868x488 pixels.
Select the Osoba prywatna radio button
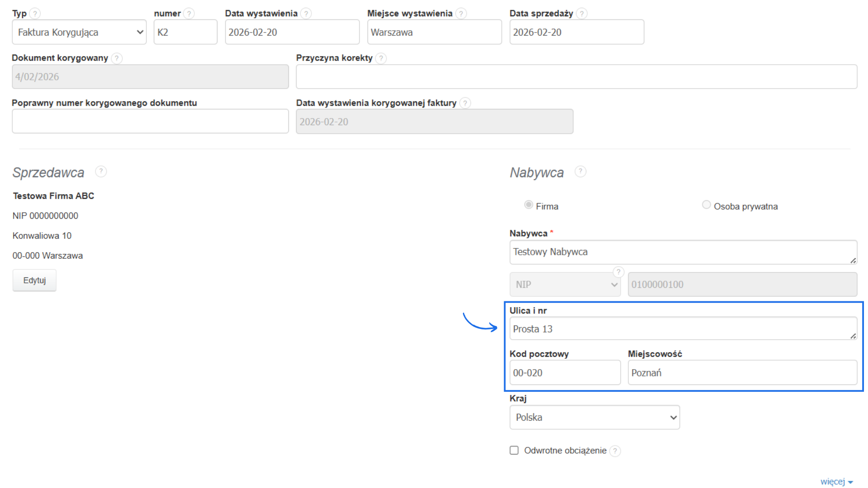(x=706, y=205)
